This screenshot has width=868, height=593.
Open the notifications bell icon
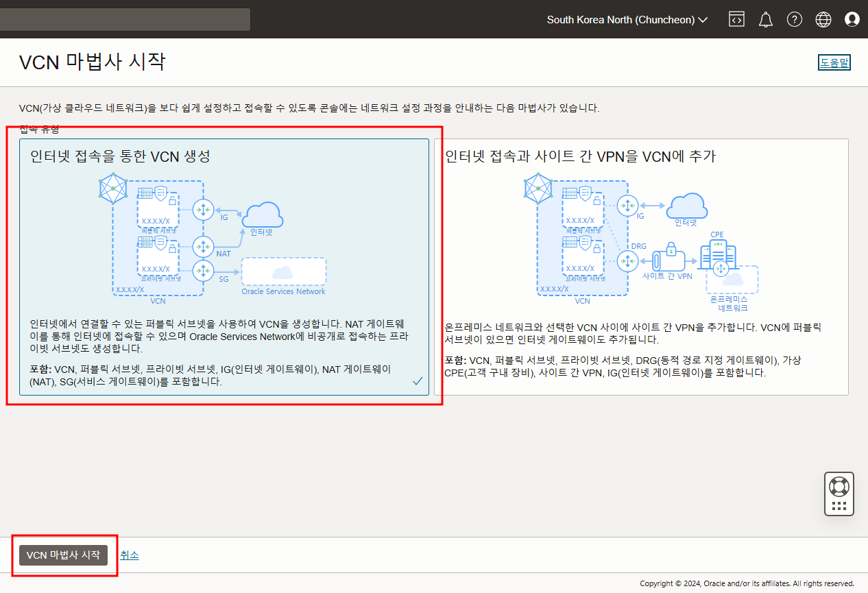coord(766,19)
